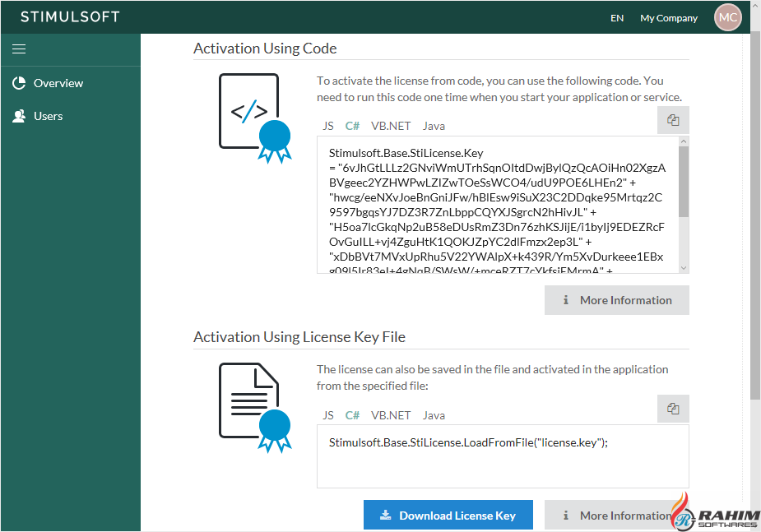Select C# tab in License Key File section
The image size is (761, 532).
point(352,415)
